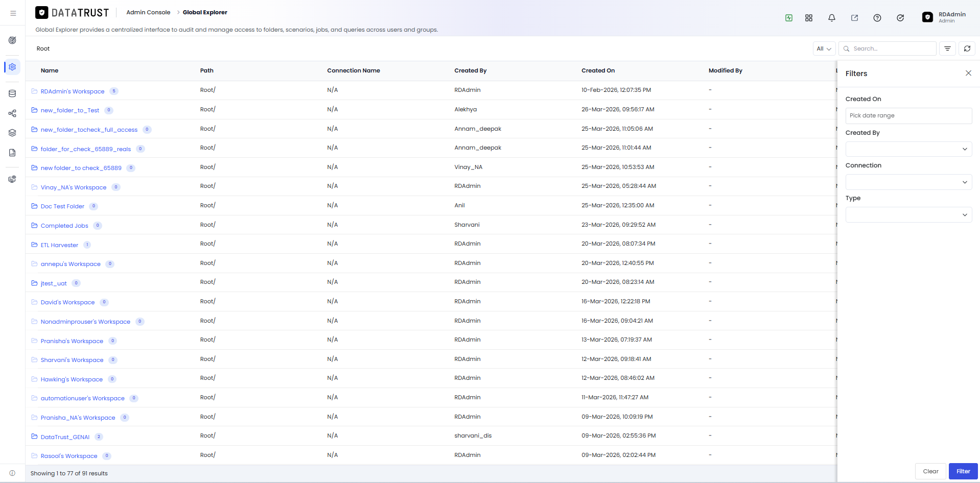
Task: Click folder icon for new_folder_to_Test
Action: coord(34,110)
